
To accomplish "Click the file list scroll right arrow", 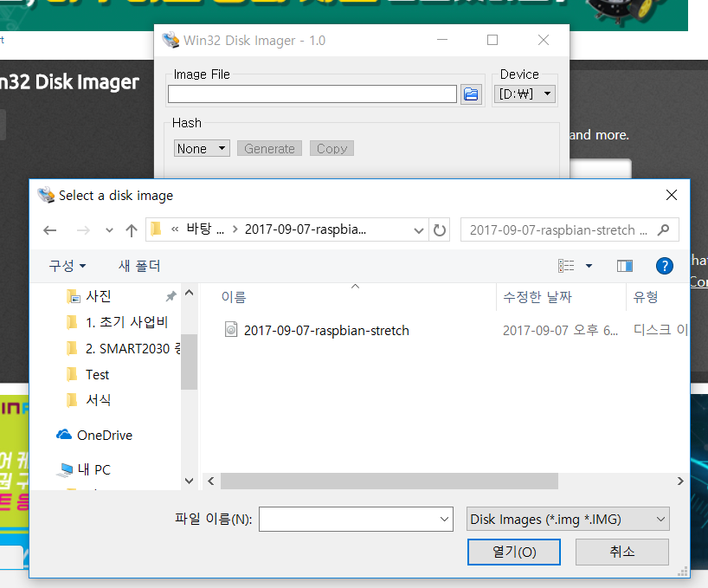I will tap(680, 481).
